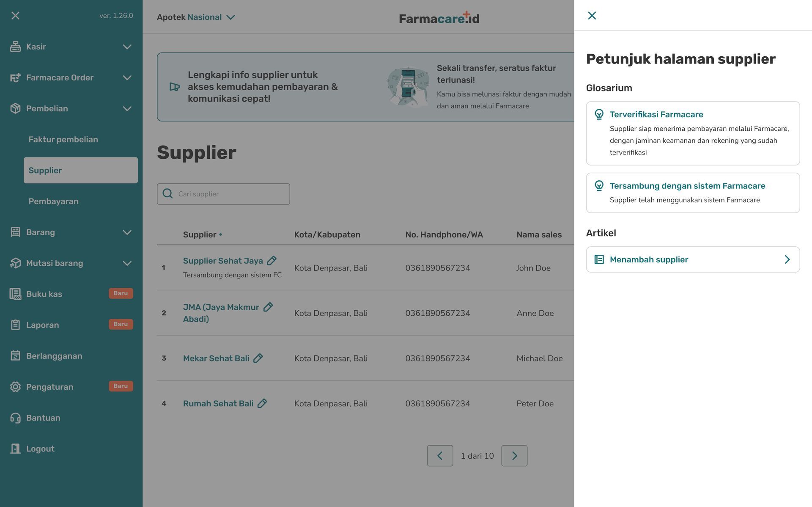This screenshot has height=507, width=812.
Task: Click the edit pencil next to Supplier Sehat Jaya
Action: 272,261
